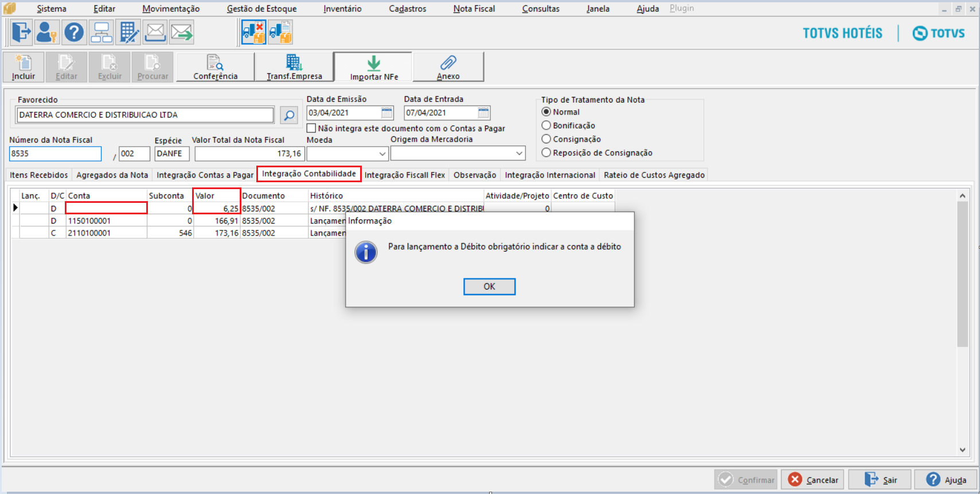Open the Inventário menu
The height and width of the screenshot is (494, 980).
tap(342, 9)
